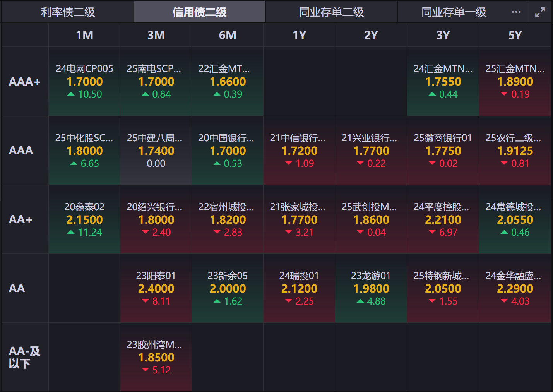Select the AA+ rating row label
553x392 pixels.
point(25,219)
